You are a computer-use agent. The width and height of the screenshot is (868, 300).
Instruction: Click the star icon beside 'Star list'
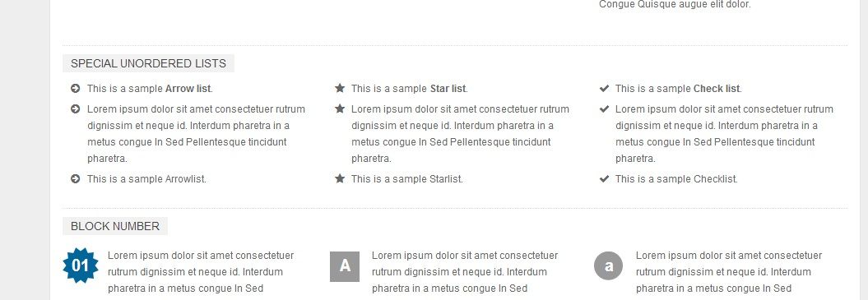tap(340, 88)
